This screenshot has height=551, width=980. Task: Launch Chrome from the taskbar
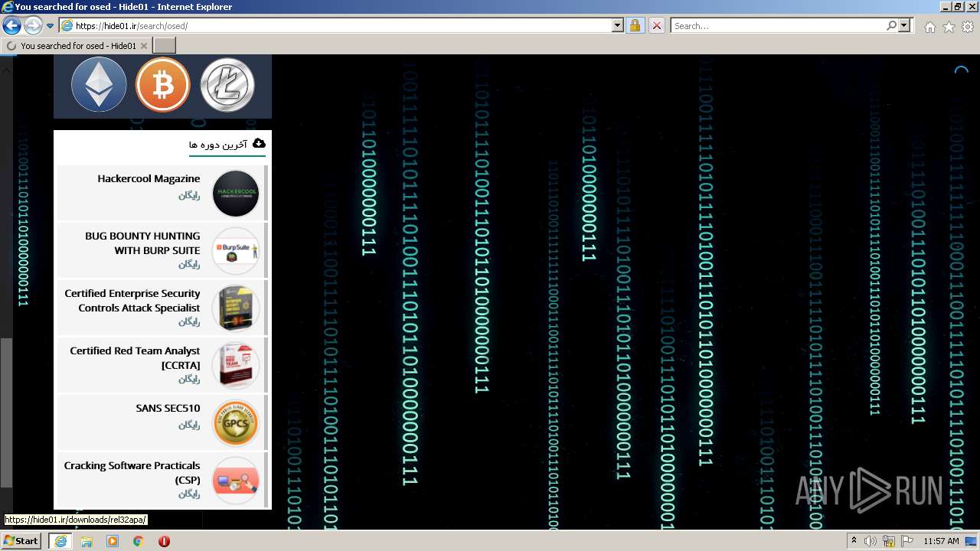click(139, 541)
